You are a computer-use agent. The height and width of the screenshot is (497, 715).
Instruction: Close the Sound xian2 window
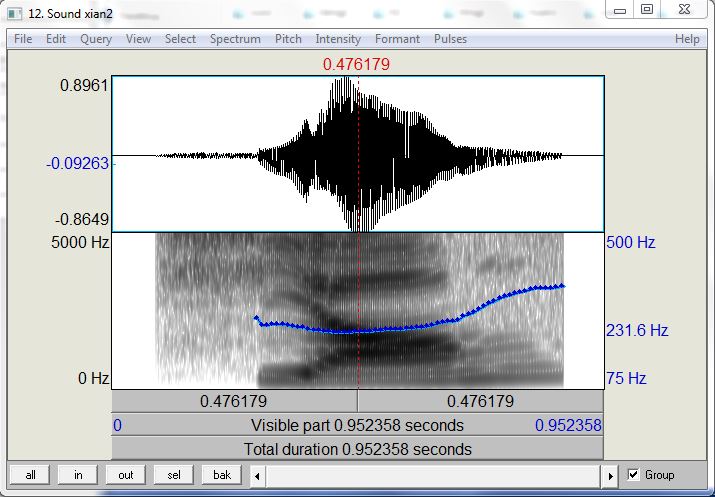(x=684, y=10)
